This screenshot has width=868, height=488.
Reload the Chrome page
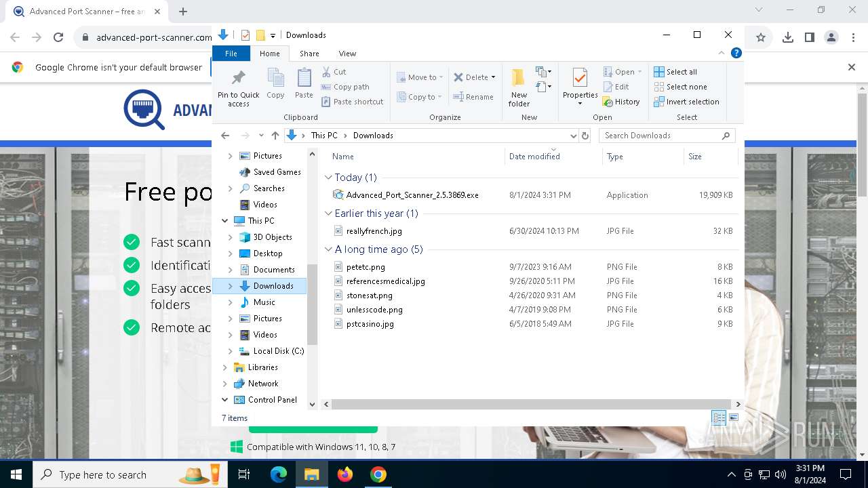pyautogui.click(x=58, y=38)
